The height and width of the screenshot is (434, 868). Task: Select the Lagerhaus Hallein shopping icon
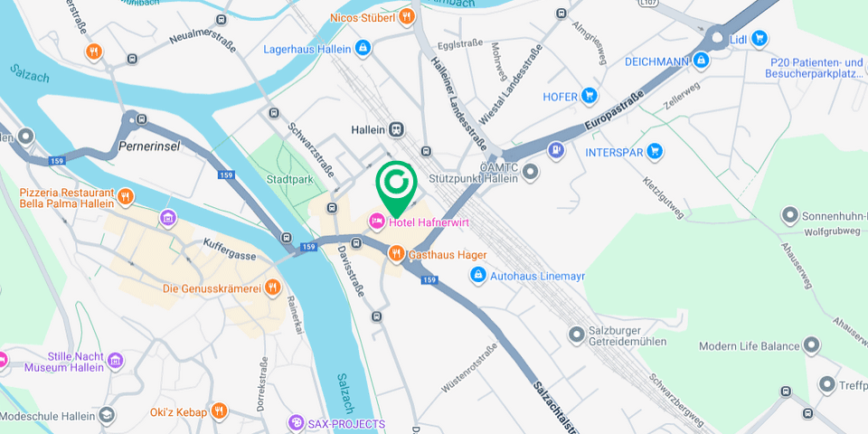pos(363,48)
